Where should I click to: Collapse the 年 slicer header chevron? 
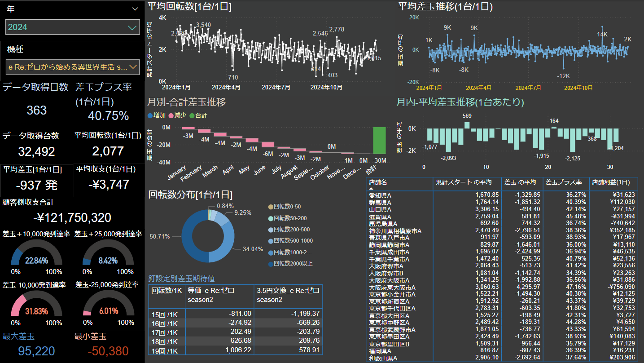coord(135,9)
